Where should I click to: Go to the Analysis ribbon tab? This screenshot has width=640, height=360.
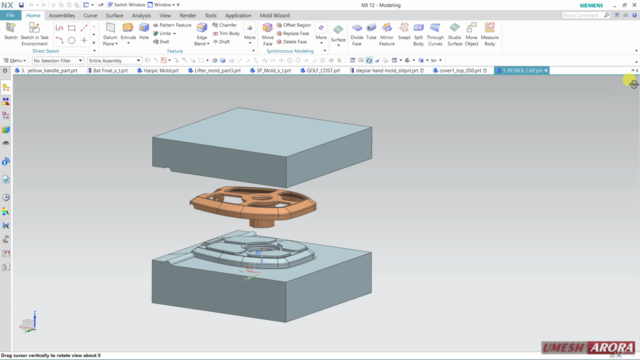141,16
